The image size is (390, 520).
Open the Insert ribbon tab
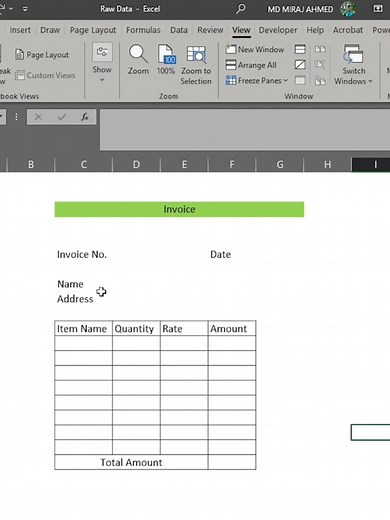pos(20,30)
